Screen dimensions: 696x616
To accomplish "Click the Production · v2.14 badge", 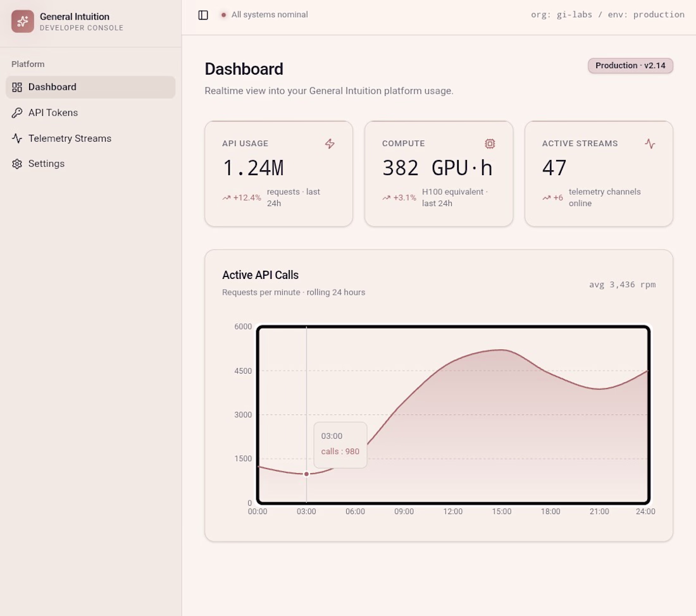I will (x=630, y=66).
